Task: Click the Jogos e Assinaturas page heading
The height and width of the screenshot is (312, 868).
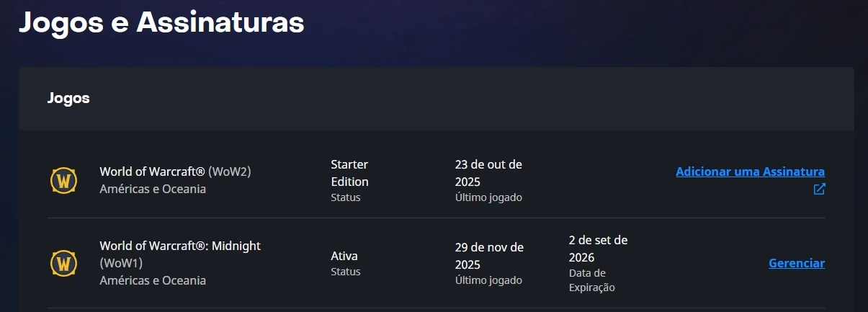Action: (x=161, y=22)
